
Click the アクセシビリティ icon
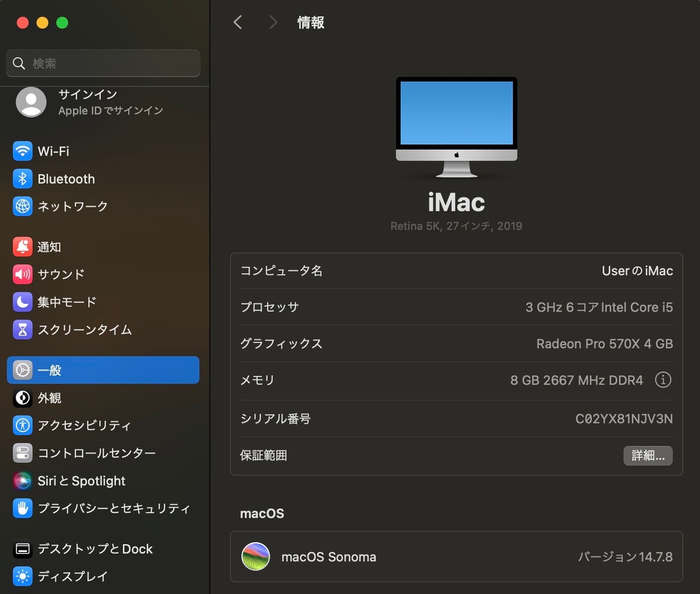tap(22, 425)
